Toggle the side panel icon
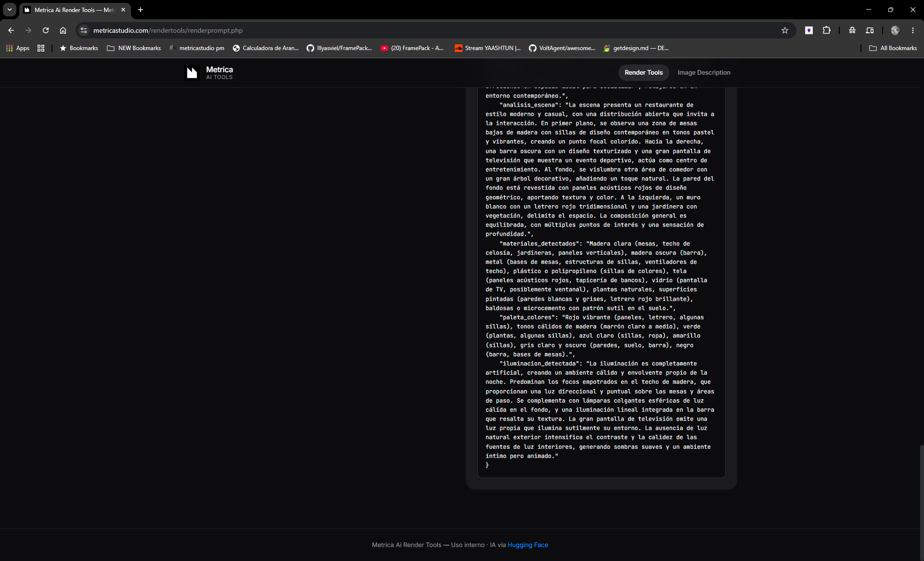 click(870, 30)
